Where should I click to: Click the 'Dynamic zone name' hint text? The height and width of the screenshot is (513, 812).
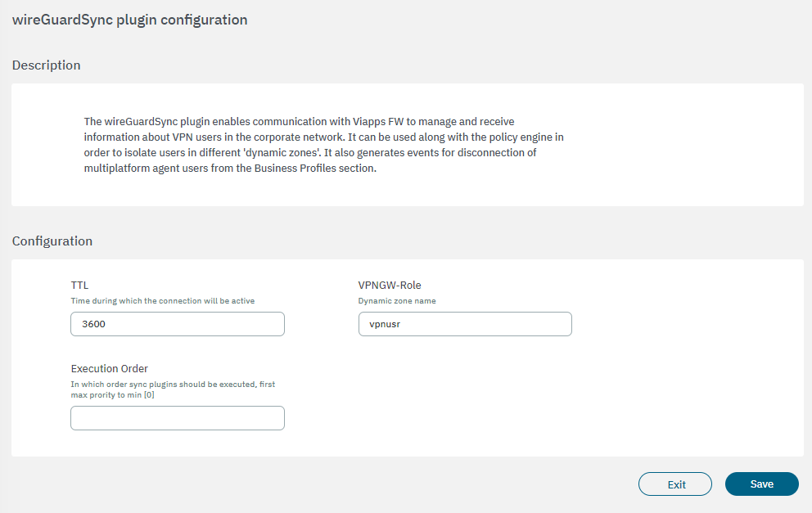click(x=397, y=301)
